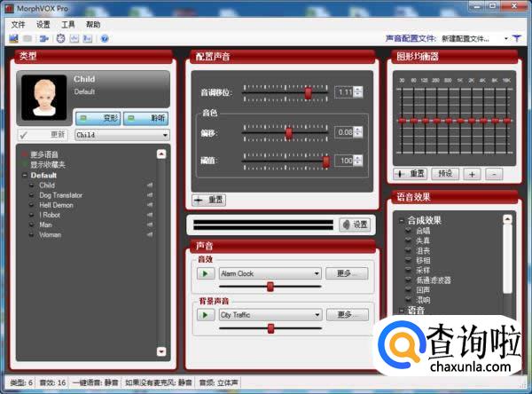Click the blue filter funnel icon
The image size is (532, 394).
click(517, 38)
